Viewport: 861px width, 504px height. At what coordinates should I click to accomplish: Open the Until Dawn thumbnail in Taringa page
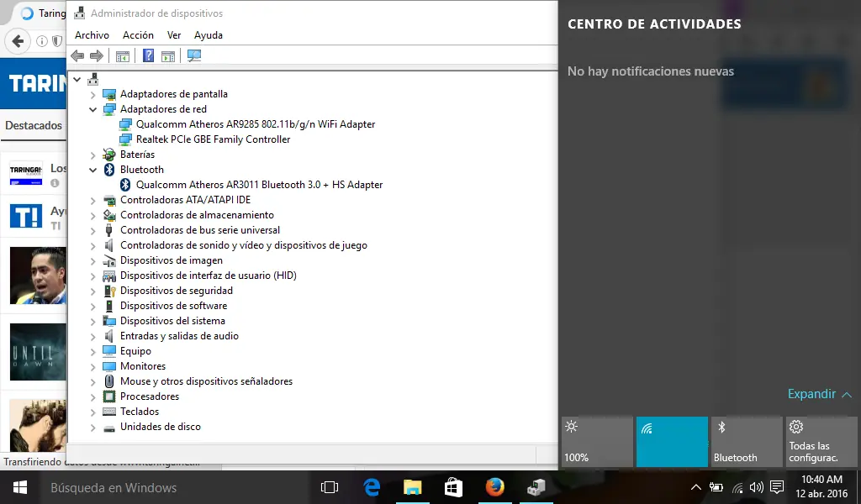pyautogui.click(x=38, y=352)
